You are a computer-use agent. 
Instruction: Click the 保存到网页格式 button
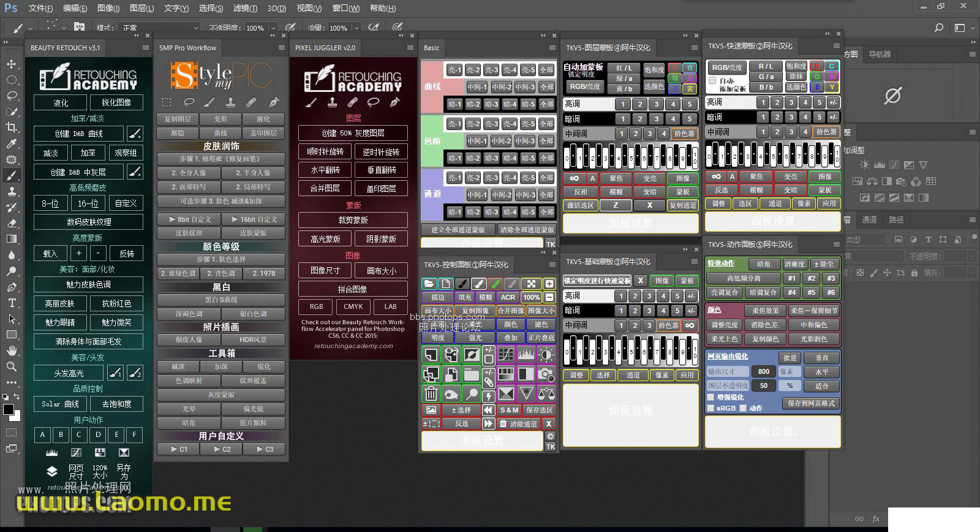(x=811, y=403)
